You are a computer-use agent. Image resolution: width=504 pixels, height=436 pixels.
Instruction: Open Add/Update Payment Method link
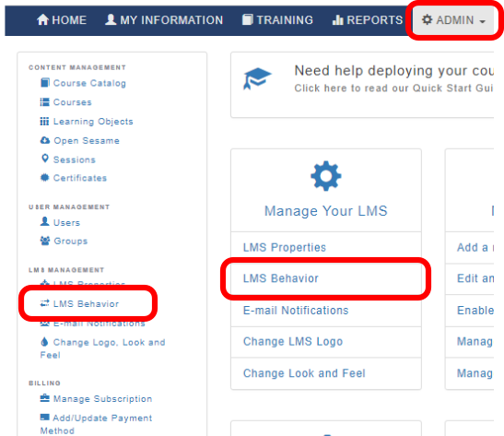pos(96,424)
